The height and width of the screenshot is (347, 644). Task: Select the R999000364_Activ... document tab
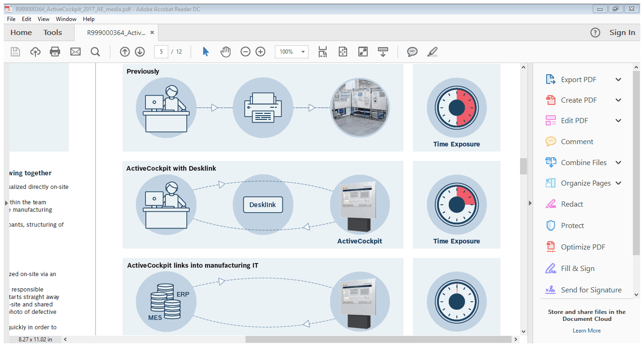pos(116,33)
